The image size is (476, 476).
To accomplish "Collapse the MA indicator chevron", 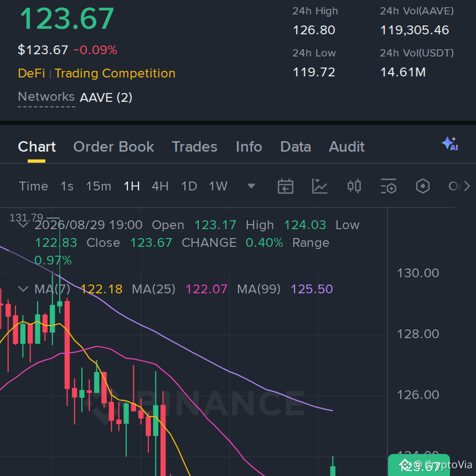I will click(x=23, y=289).
